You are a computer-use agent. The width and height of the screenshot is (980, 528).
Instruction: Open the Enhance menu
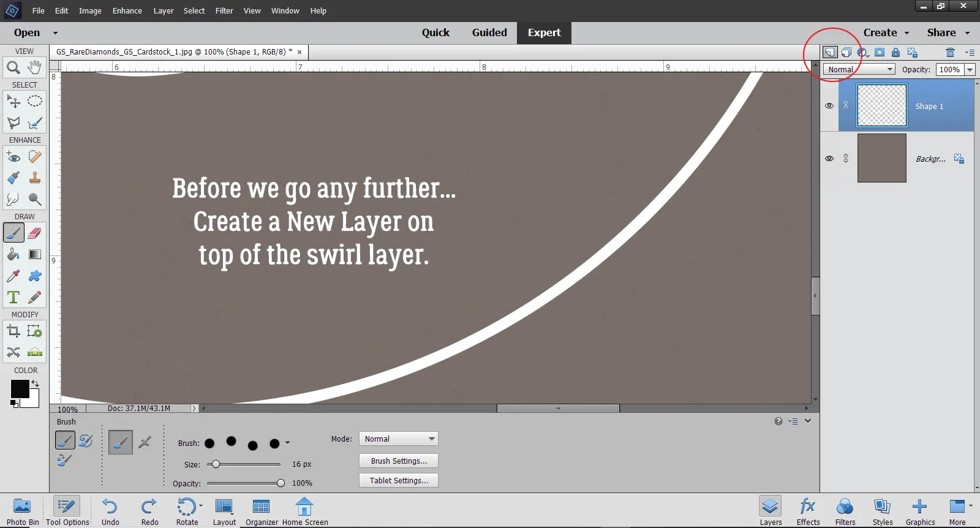127,11
